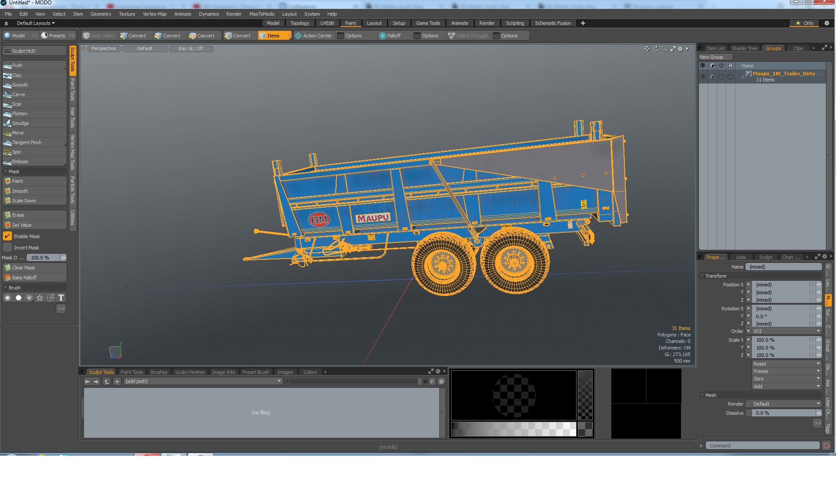The height and width of the screenshot is (504, 836).
Task: Select the Carve sculpt tool
Action: click(x=34, y=94)
